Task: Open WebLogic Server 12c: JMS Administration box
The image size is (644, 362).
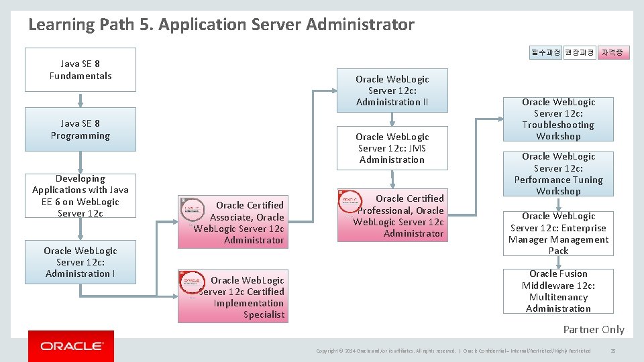Action: point(392,148)
